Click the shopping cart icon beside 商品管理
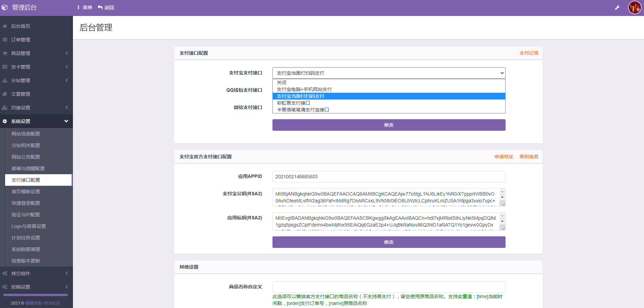The width and height of the screenshot is (644, 308). [5, 53]
